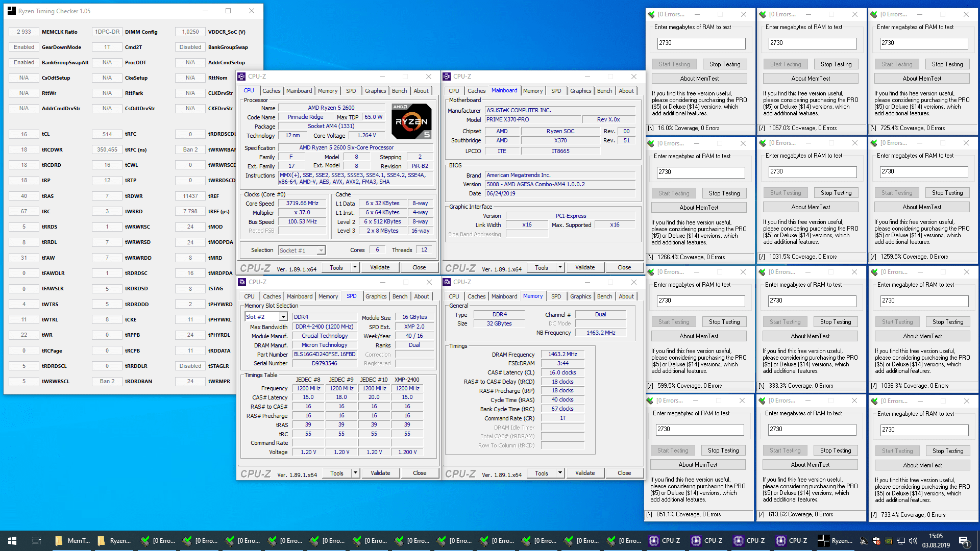Click Validate in CPU-Z CPU window
980x551 pixels.
pos(380,267)
